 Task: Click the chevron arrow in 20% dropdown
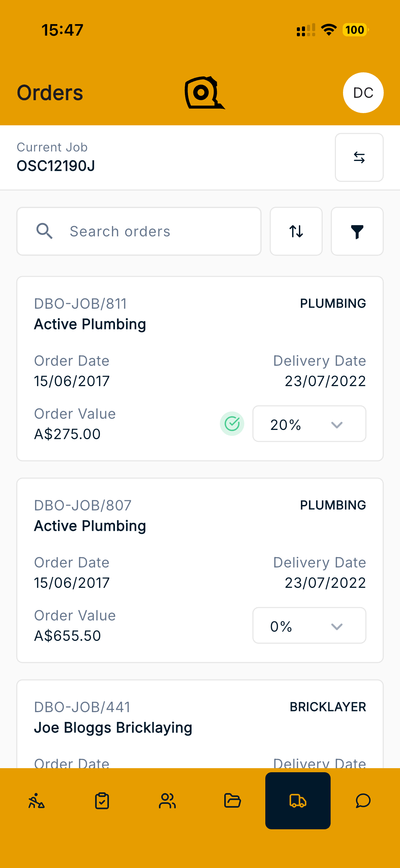pos(337,425)
